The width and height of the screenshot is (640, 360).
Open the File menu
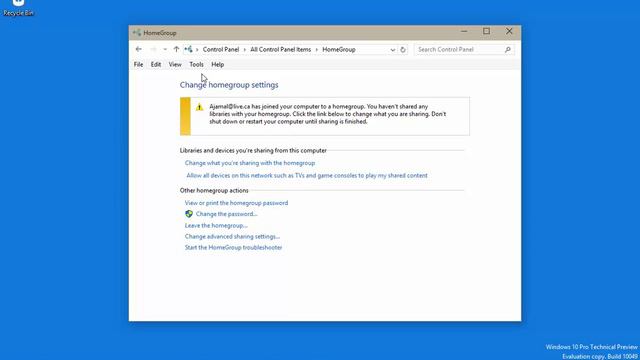tap(138, 64)
